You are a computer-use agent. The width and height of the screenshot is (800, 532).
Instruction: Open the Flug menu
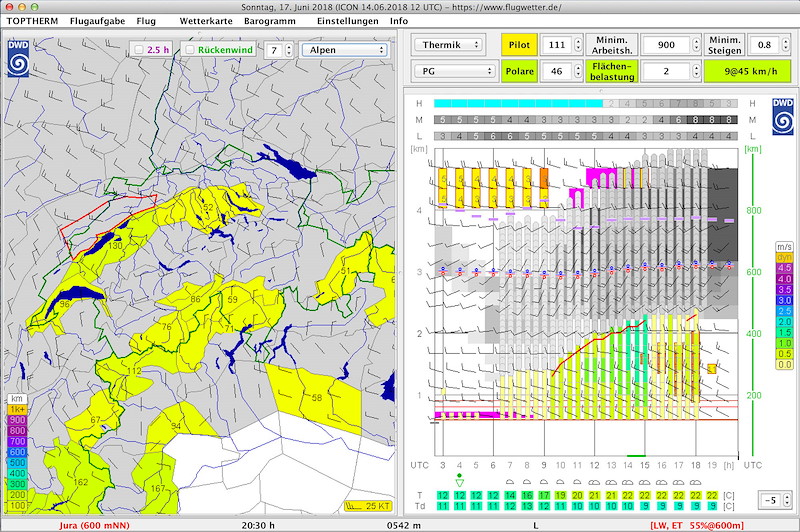point(146,21)
